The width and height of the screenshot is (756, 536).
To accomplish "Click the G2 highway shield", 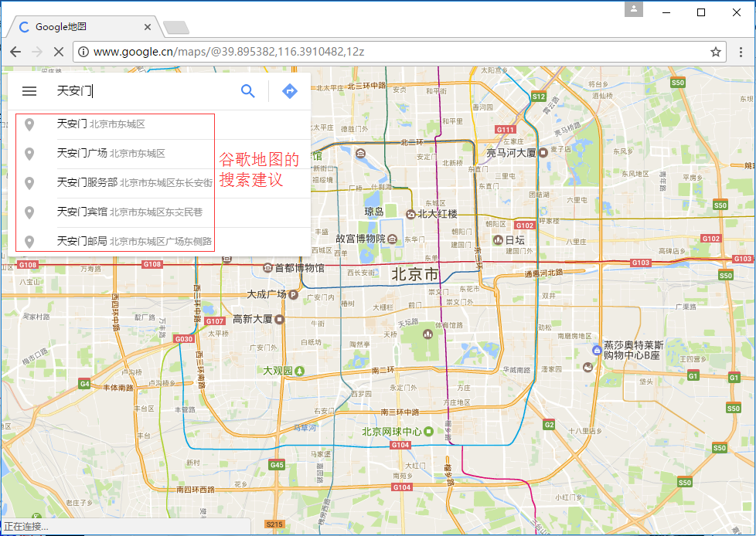I will (x=549, y=425).
